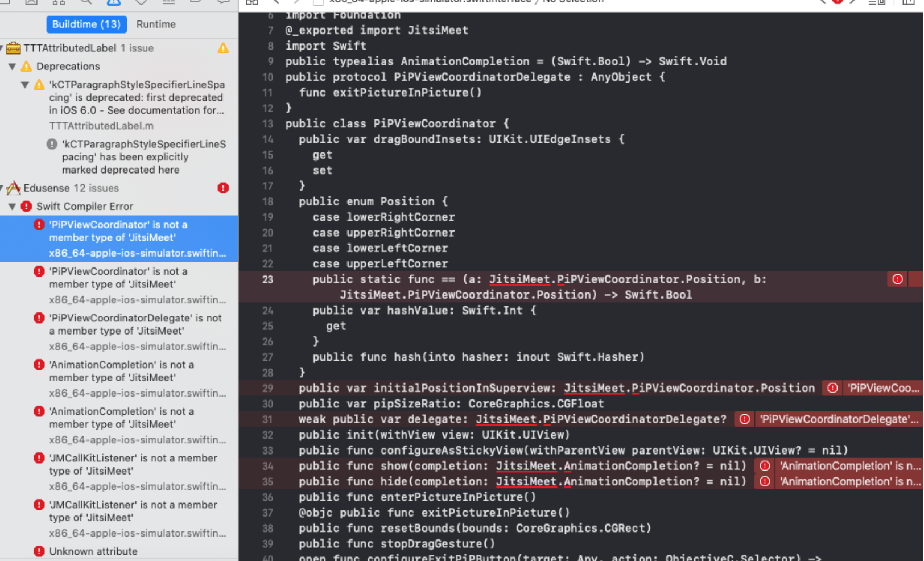Click the 'public typealias AnimationCompletion' code line
This screenshot has height=561, width=924.
[506, 61]
